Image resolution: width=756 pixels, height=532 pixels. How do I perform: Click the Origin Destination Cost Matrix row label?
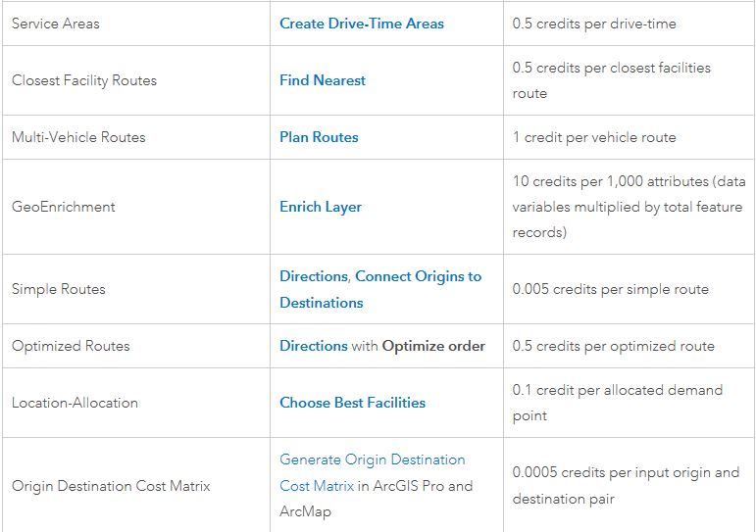point(111,486)
